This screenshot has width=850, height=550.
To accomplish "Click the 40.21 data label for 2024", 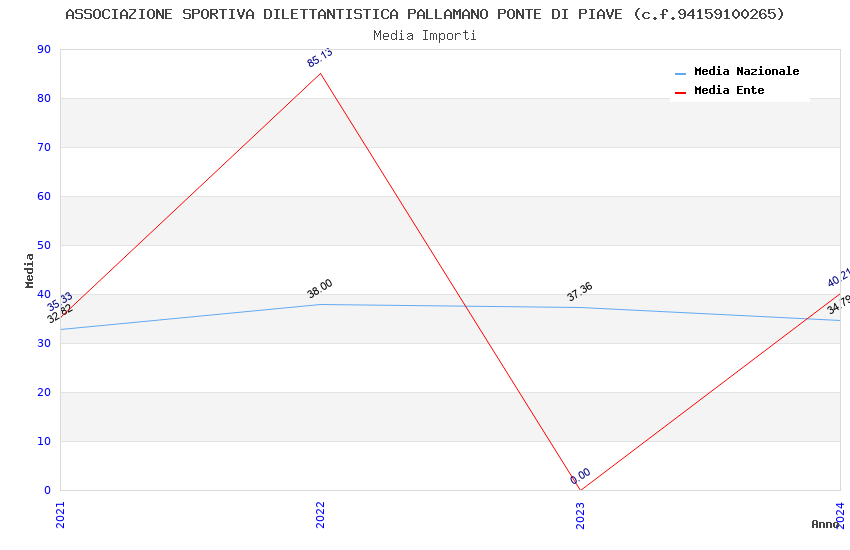I will coord(838,277).
